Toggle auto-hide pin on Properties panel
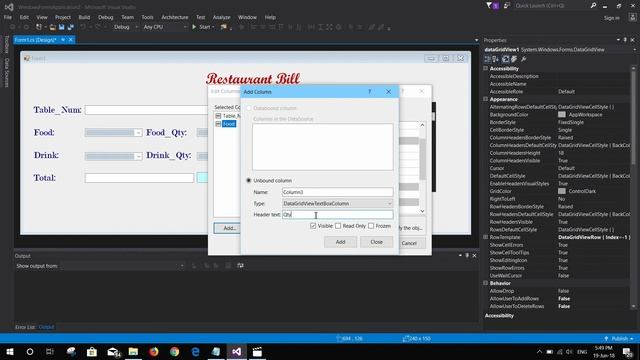Image resolution: width=640 pixels, height=360 pixels. [x=625, y=40]
